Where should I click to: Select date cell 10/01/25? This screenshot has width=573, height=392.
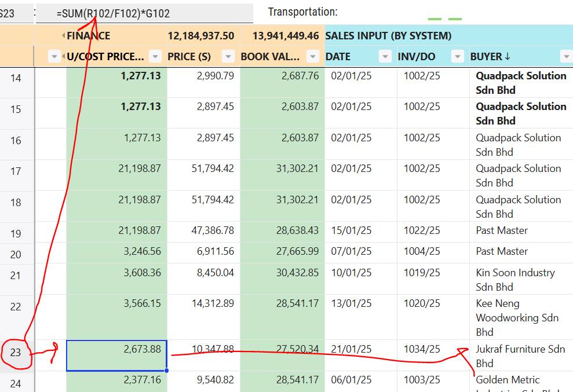[361, 279]
